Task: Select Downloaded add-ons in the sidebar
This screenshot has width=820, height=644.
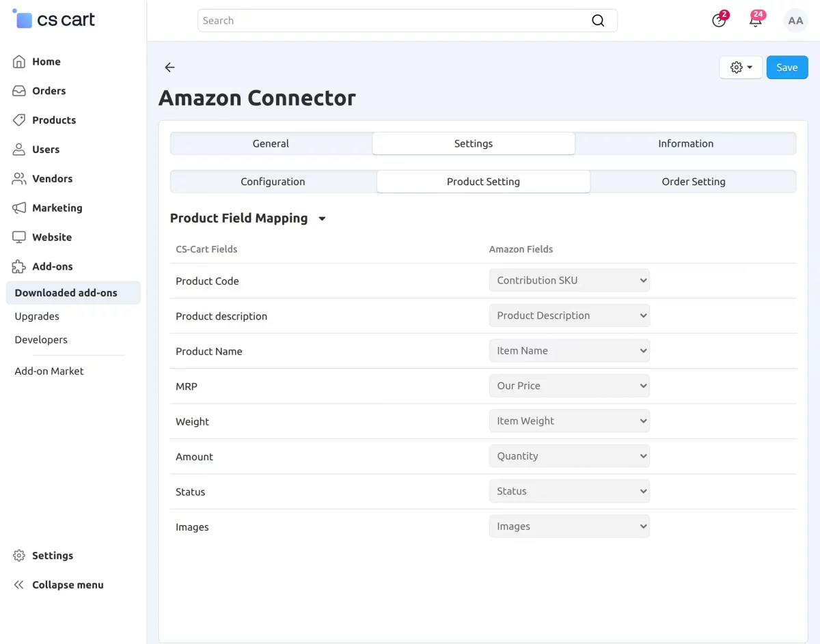Action: [73, 293]
